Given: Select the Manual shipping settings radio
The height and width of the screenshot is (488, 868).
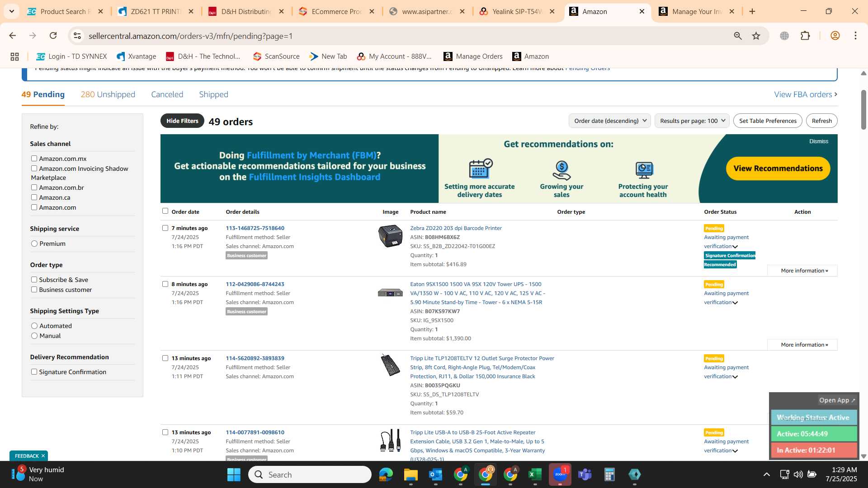Looking at the screenshot, I should point(34,336).
